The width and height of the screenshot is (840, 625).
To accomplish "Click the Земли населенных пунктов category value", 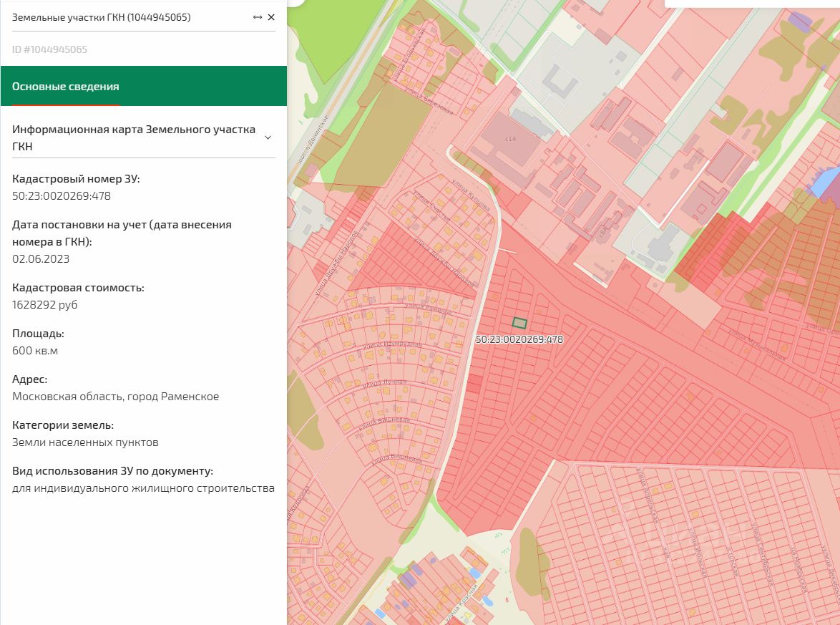I will click(x=85, y=442).
